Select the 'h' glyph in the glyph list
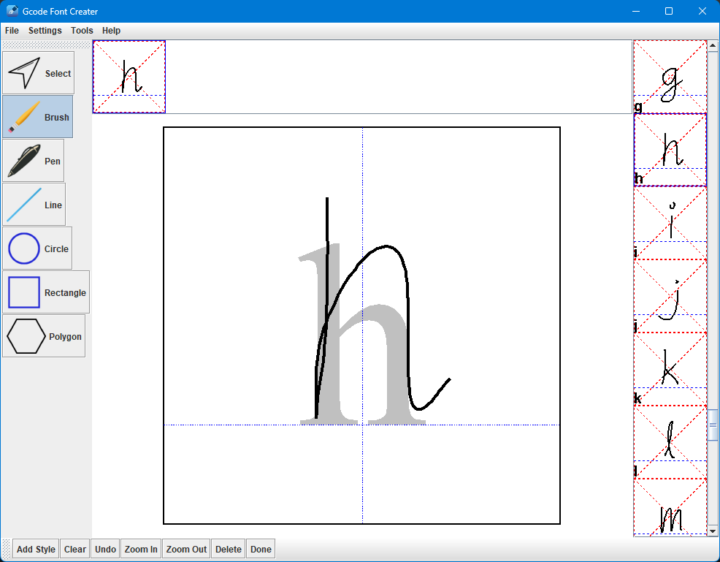720x562 pixels. pyautogui.click(x=670, y=150)
